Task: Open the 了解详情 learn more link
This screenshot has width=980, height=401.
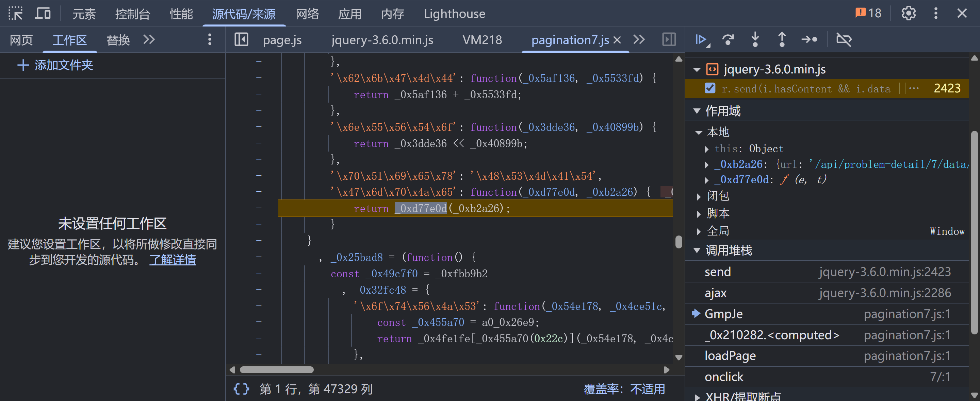Action: 172,260
